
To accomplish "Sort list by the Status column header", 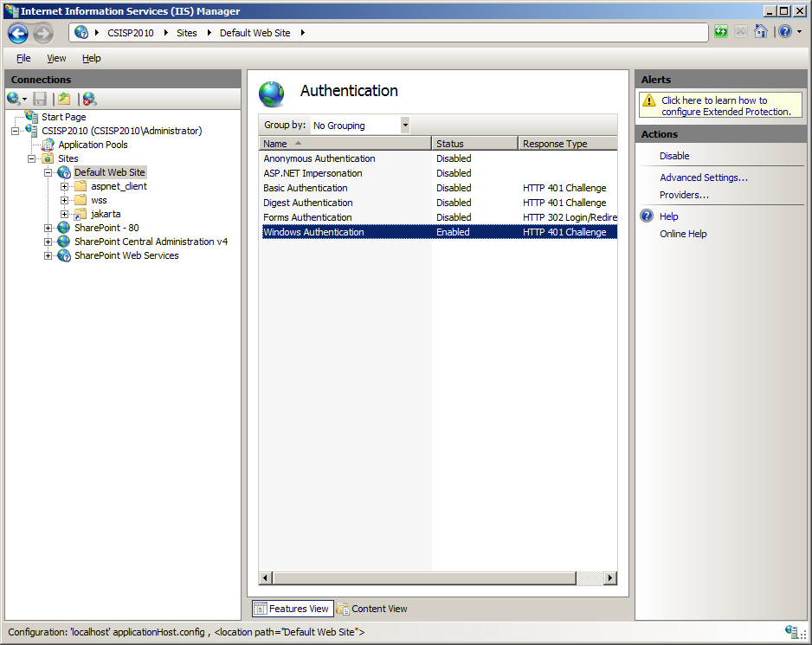I will 474,144.
